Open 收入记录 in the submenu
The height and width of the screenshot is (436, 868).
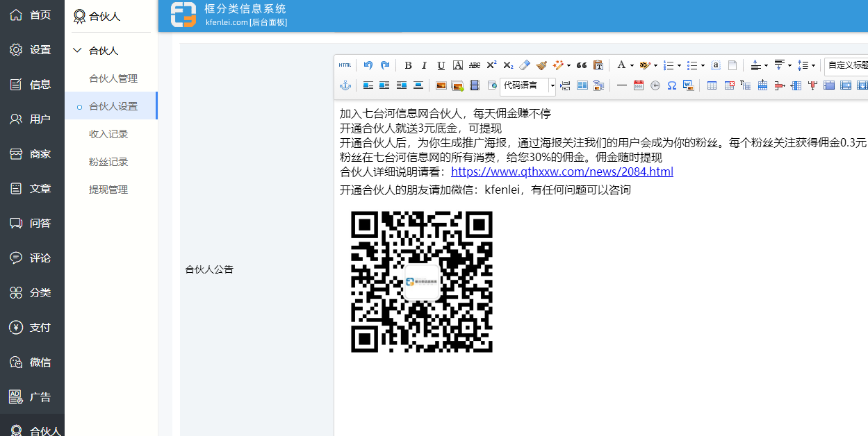click(108, 134)
